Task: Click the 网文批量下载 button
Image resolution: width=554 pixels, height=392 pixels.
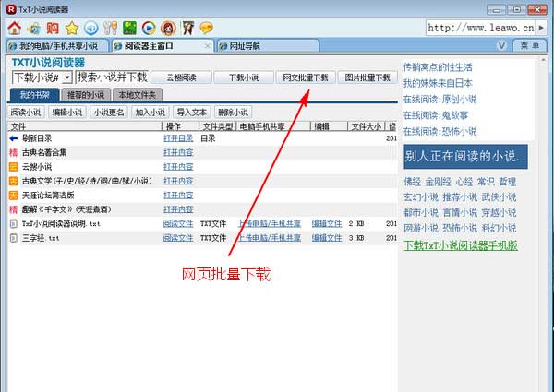Action: (306, 77)
